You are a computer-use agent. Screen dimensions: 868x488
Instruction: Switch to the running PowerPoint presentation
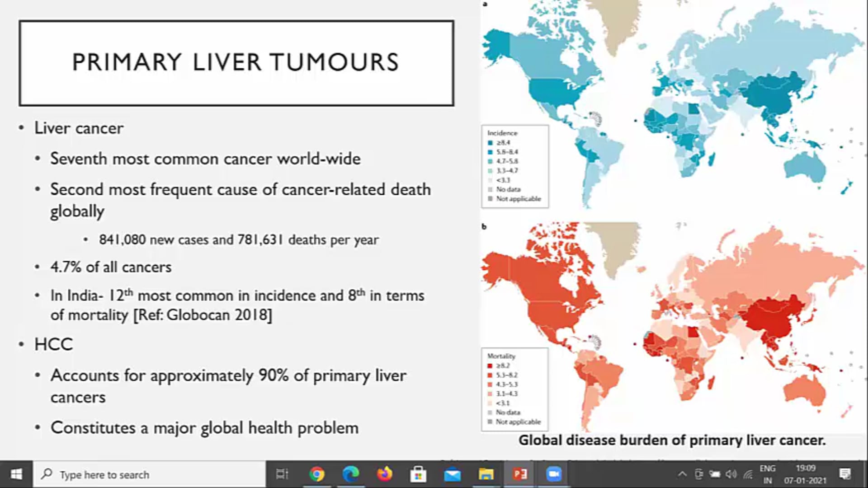tap(521, 474)
